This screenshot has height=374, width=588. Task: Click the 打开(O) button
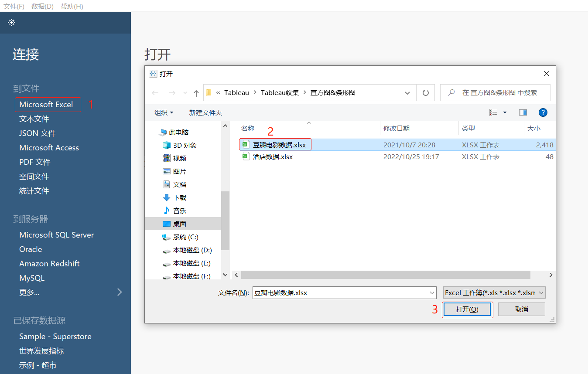467,309
